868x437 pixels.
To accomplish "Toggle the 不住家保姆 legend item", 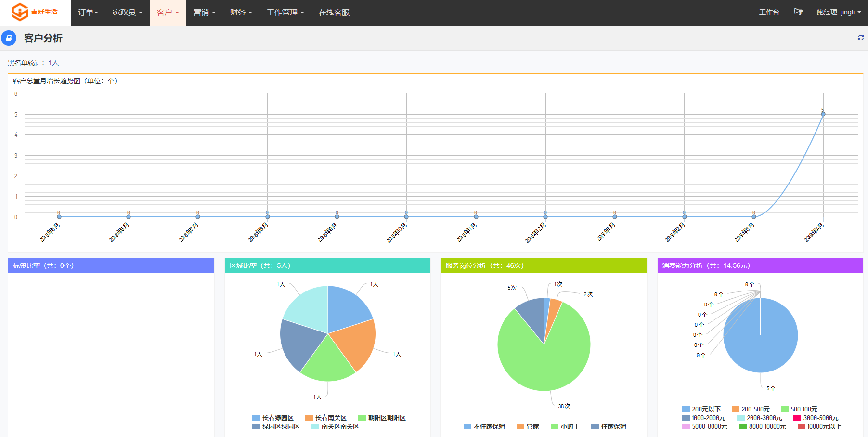I will pos(484,426).
